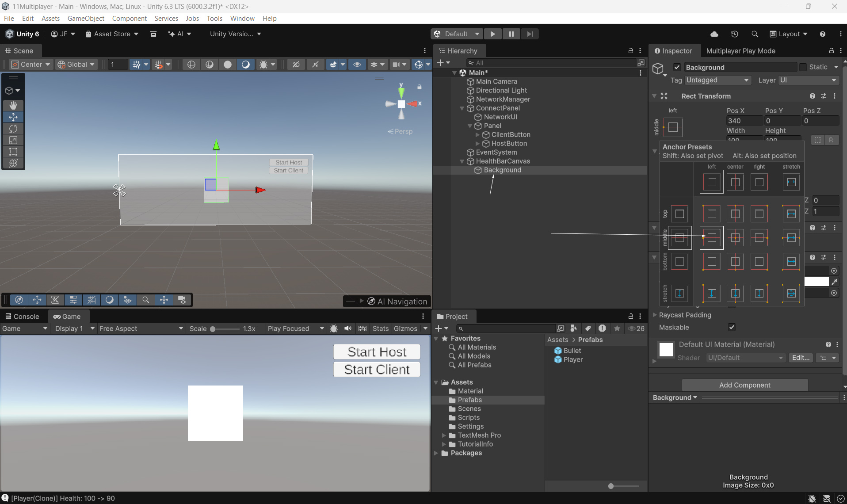This screenshot has height=504, width=847.
Task: Open the GameObject menu
Action: 86,19
